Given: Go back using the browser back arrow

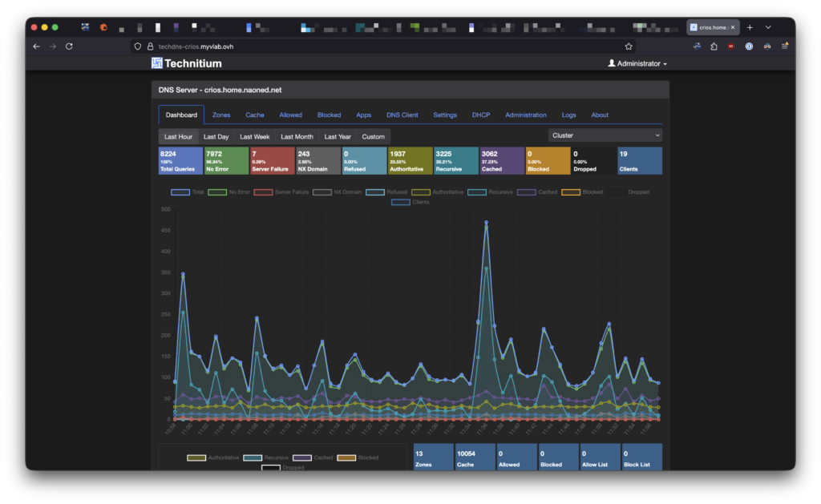Looking at the screenshot, I should 36,46.
